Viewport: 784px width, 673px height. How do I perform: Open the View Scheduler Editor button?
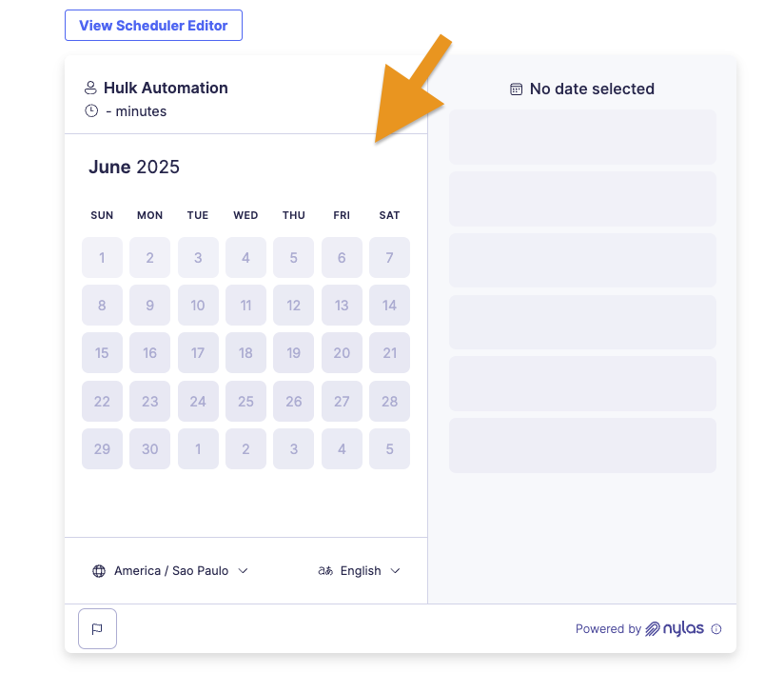[x=153, y=26]
